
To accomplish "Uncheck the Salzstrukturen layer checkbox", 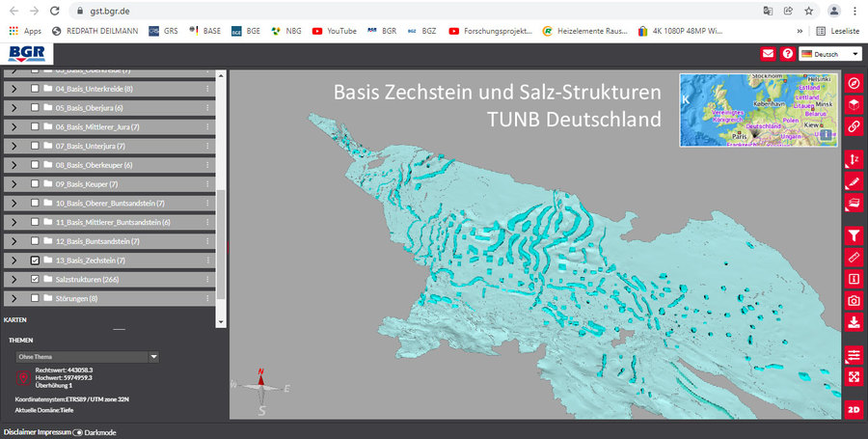I will pos(36,279).
